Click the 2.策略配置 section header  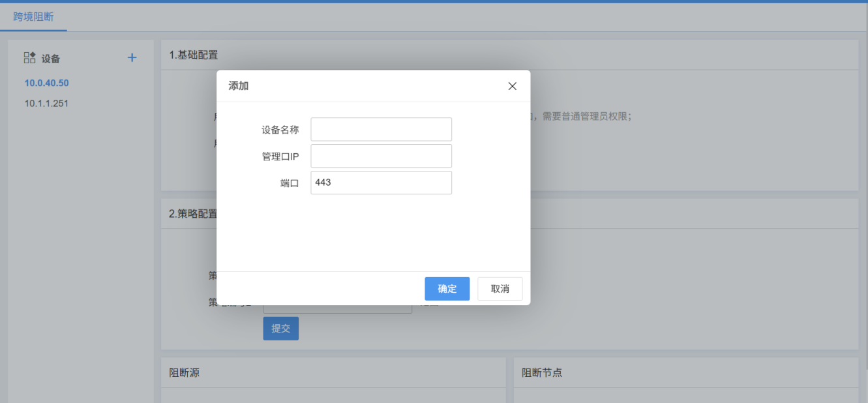click(x=190, y=214)
